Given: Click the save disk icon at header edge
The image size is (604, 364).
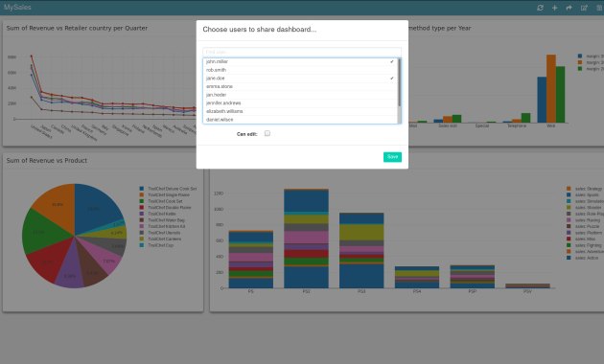Looking at the screenshot, I should click(600, 8).
